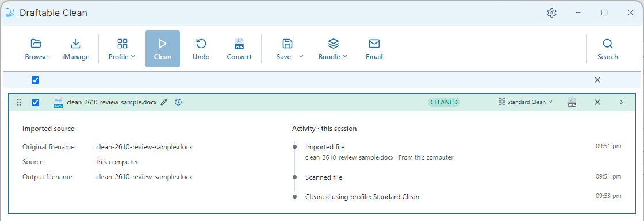Image resolution: width=644 pixels, height=221 pixels.
Task: Click the CLEANED status badge
Action: pyautogui.click(x=443, y=102)
